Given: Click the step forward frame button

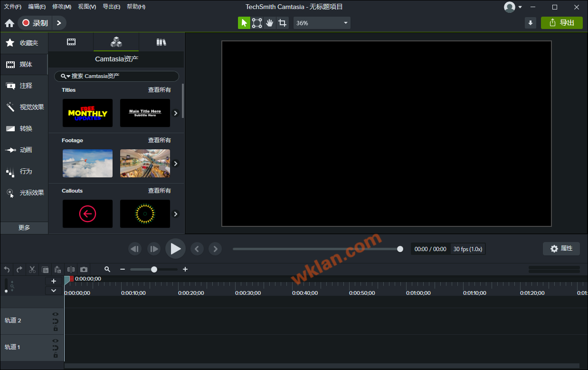Looking at the screenshot, I should tap(154, 249).
